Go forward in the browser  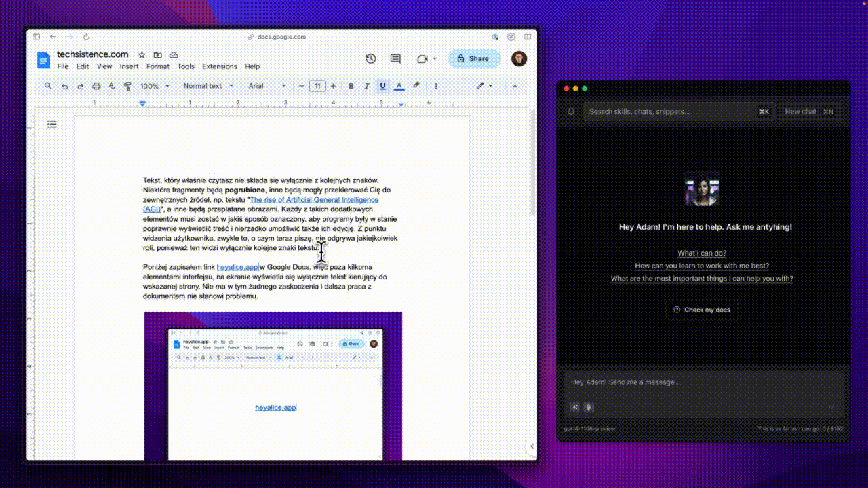click(68, 37)
